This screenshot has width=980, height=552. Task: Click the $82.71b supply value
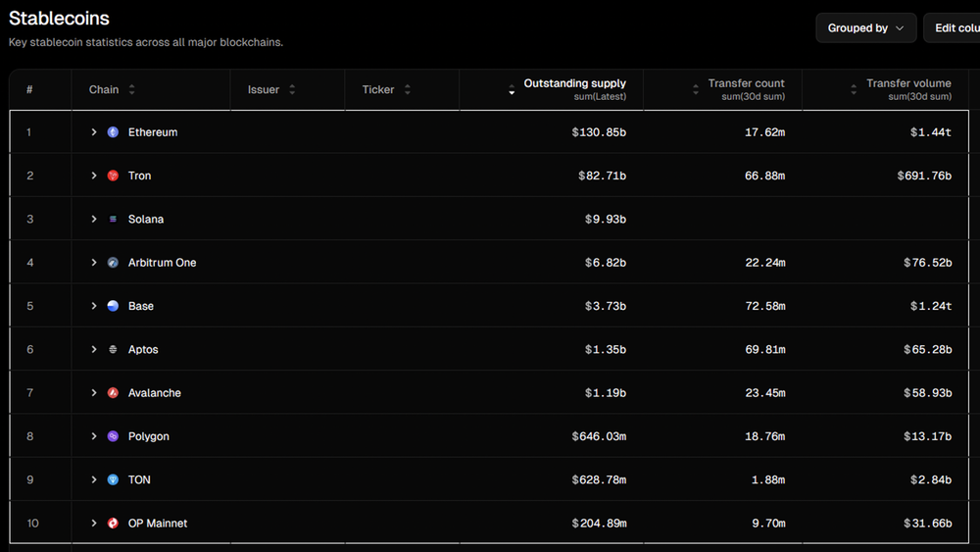pyautogui.click(x=602, y=176)
